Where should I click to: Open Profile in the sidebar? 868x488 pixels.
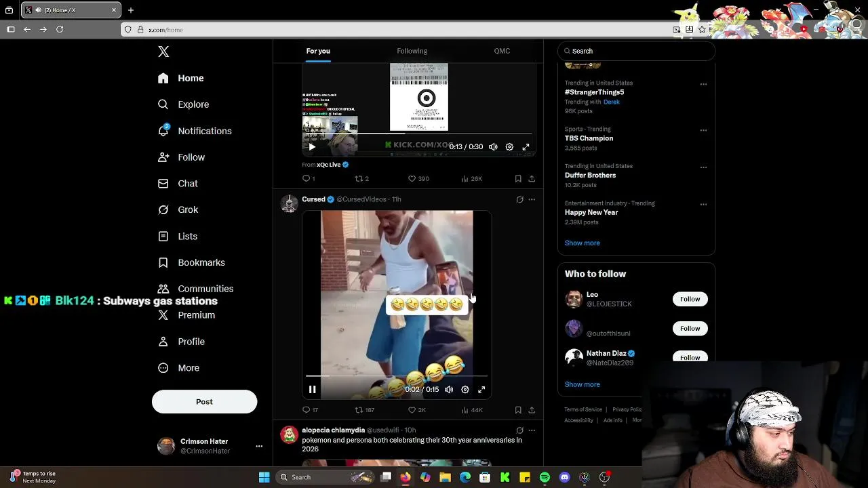click(x=181, y=342)
